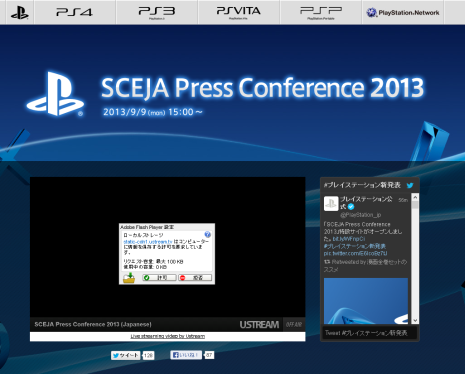Click the tweet count bubble showing 128

coord(148,355)
